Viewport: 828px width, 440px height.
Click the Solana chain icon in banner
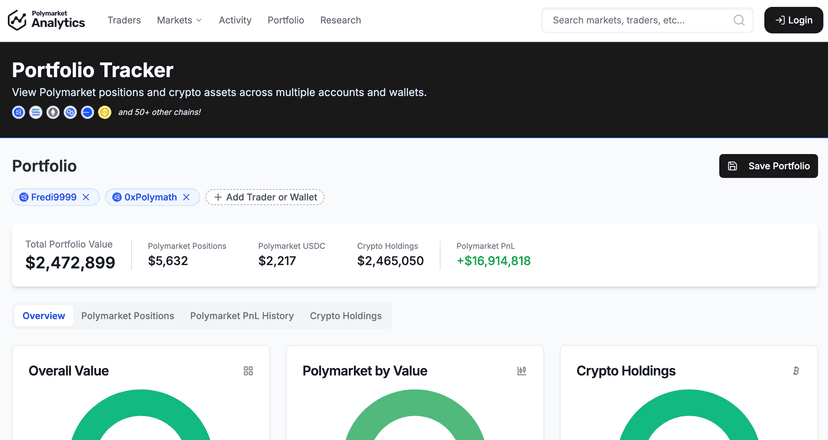pos(36,113)
